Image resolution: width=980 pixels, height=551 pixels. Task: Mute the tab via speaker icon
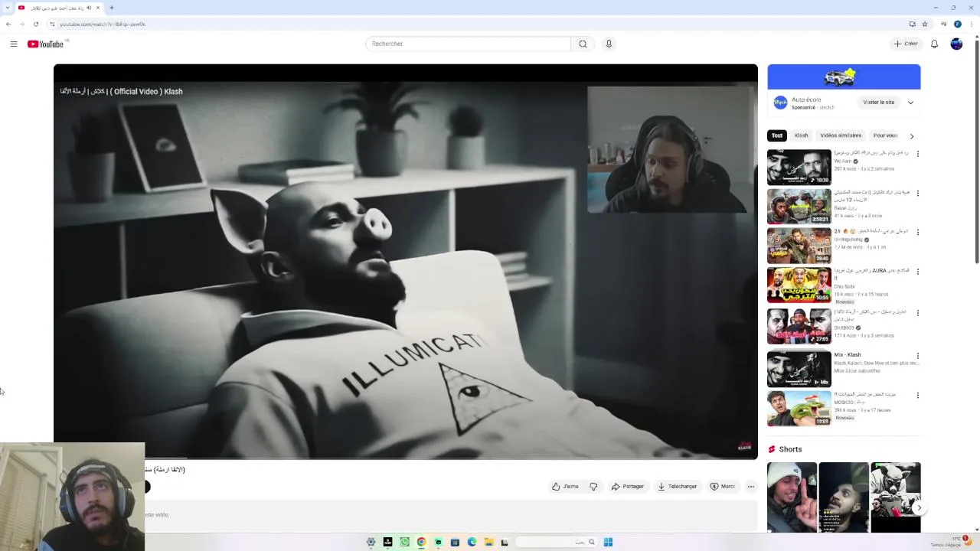tap(89, 8)
